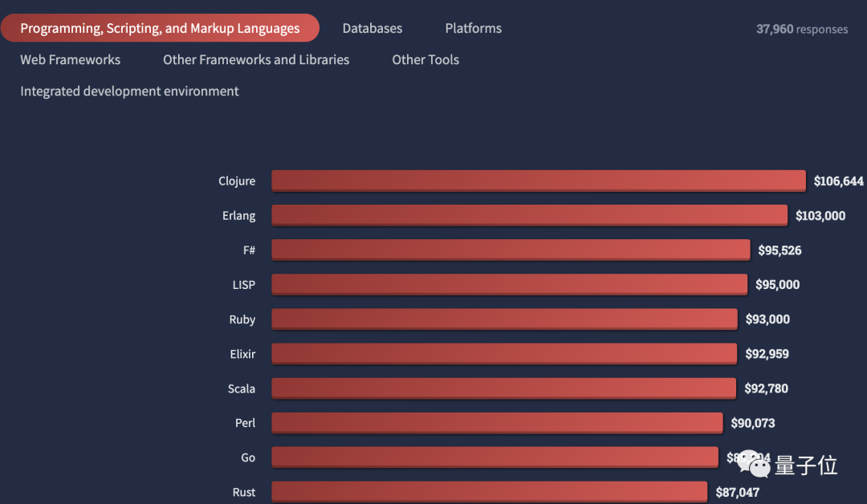Click the Clojure salary bar
Image resolution: width=867 pixels, height=504 pixels.
(x=538, y=181)
